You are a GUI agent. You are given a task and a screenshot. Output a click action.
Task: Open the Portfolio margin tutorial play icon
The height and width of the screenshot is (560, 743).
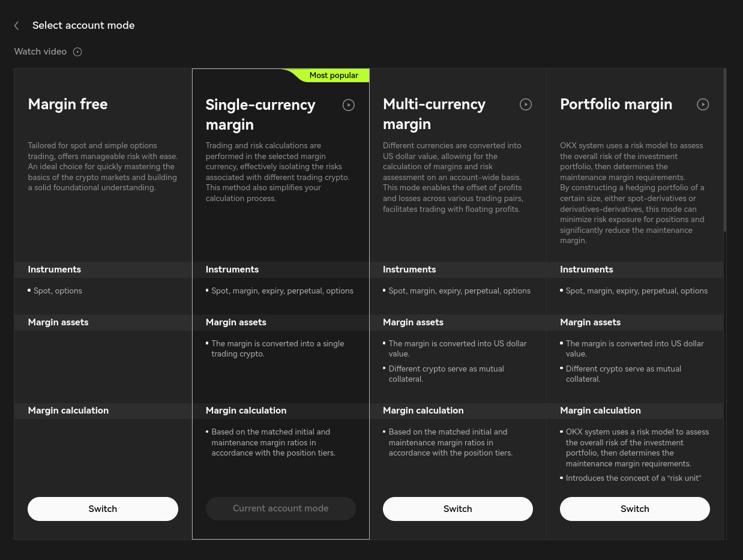pos(703,104)
